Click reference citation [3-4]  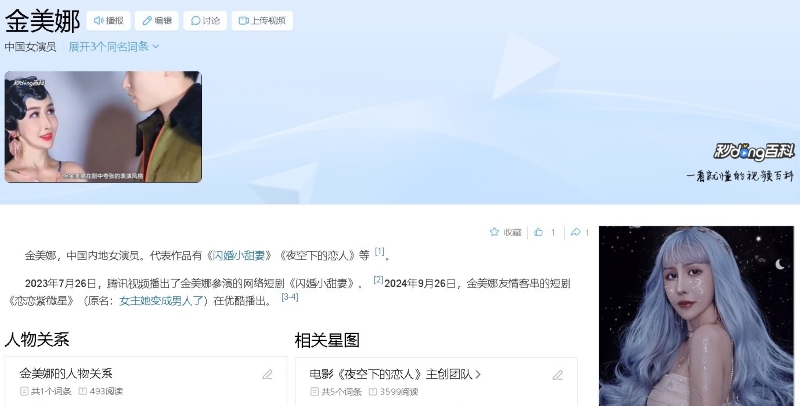[290, 297]
